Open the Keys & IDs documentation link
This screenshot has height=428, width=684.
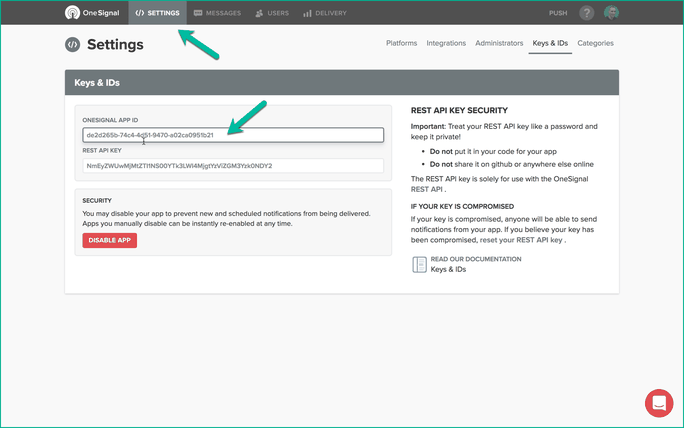pos(448,270)
